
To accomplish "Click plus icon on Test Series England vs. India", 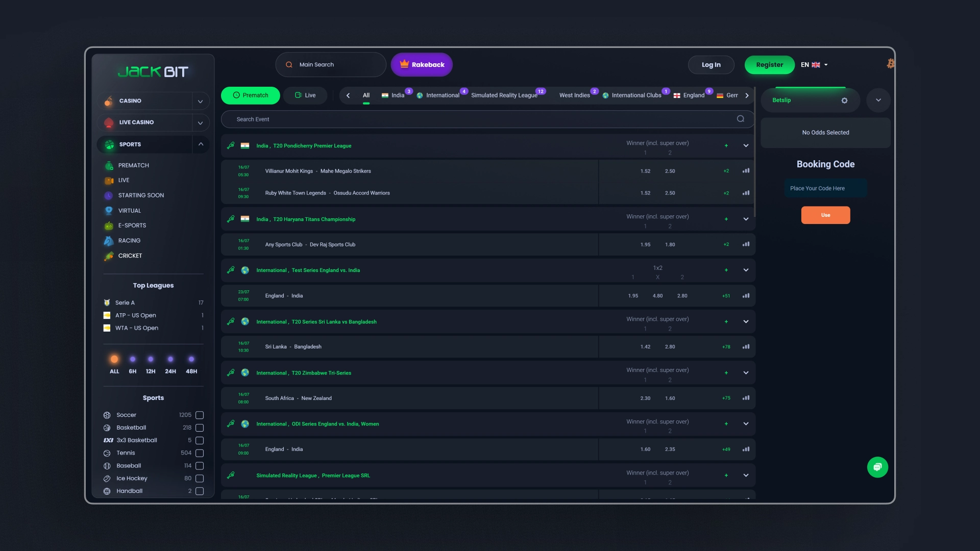I will click(726, 270).
